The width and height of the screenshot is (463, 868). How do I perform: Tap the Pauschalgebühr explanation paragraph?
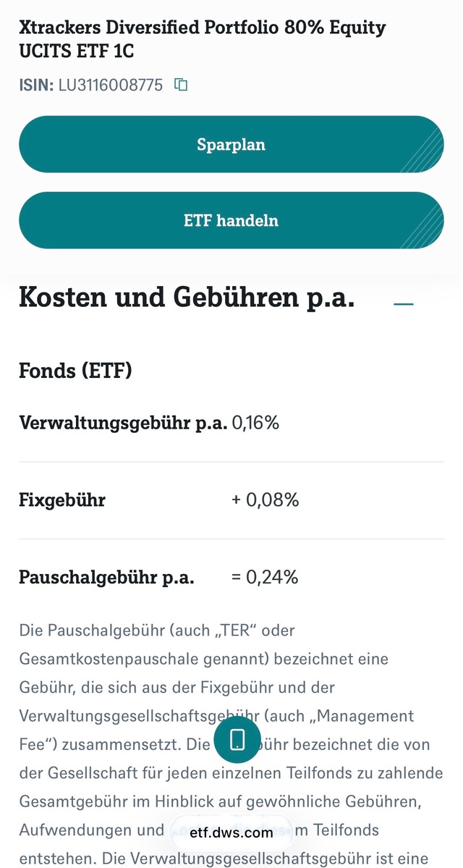click(231, 745)
